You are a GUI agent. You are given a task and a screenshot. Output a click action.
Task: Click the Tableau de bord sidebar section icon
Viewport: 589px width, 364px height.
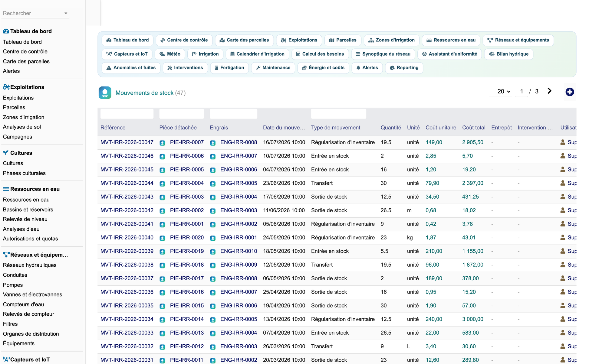(6, 31)
